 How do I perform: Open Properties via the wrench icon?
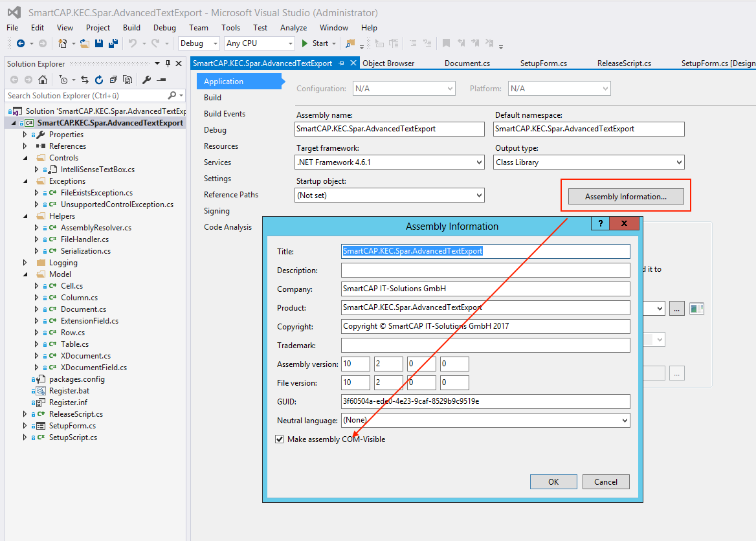tap(146, 80)
